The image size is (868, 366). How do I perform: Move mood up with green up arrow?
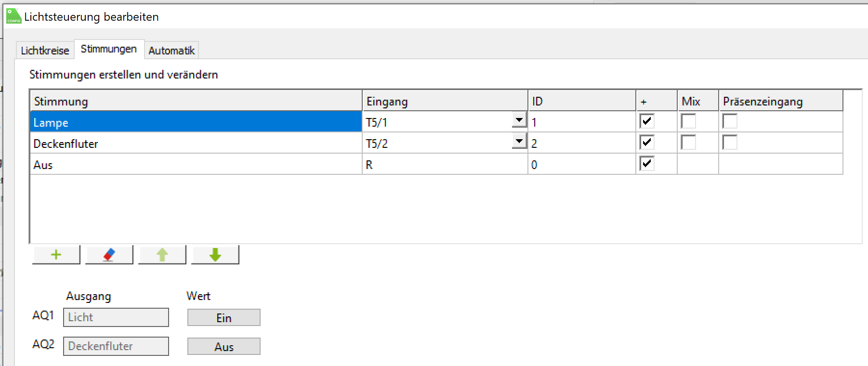click(x=162, y=255)
